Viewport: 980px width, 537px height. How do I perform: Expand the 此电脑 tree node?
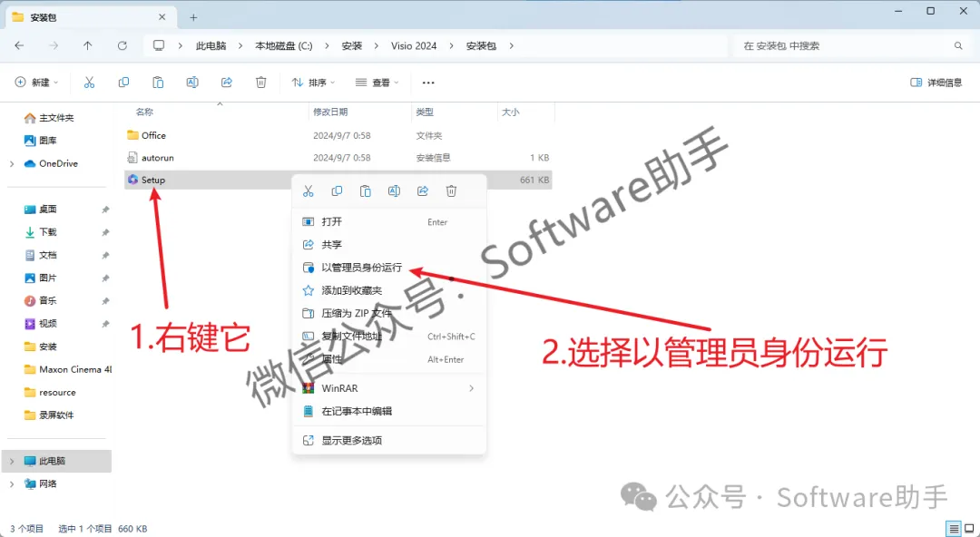(12, 462)
